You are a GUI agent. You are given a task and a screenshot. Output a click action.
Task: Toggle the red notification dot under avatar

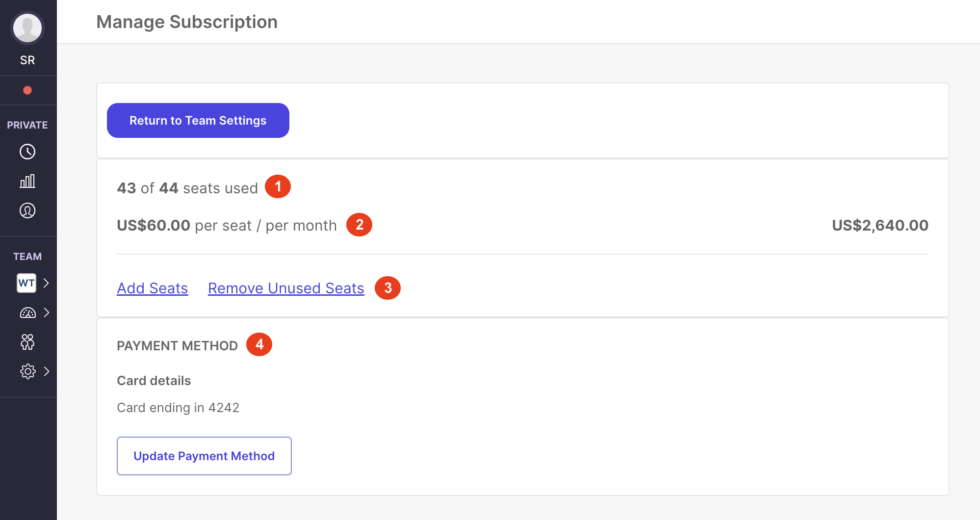[x=28, y=90]
